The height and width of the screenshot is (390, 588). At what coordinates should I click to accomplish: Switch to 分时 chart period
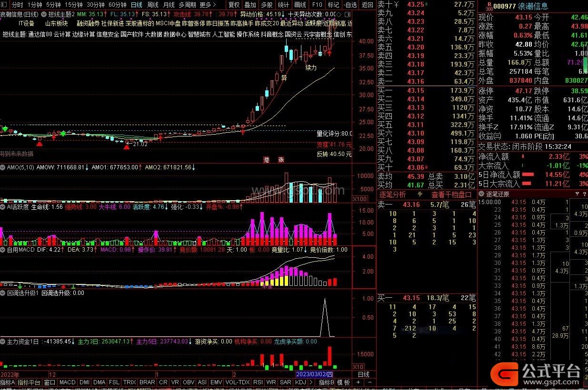18,5
